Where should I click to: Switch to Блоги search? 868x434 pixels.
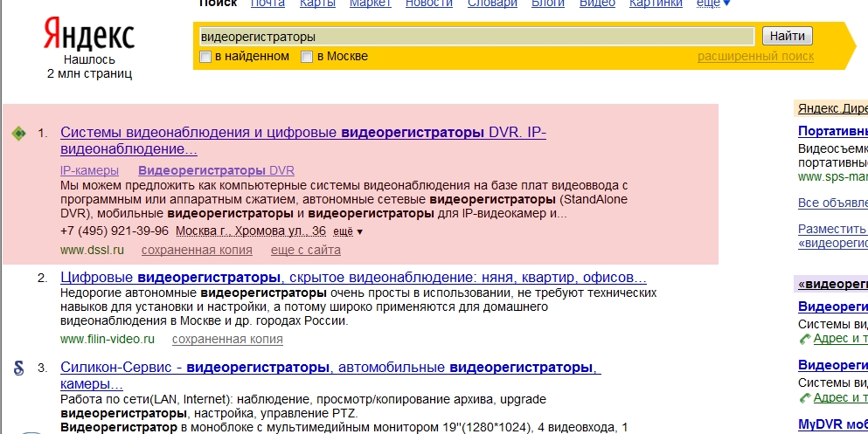(548, 3)
